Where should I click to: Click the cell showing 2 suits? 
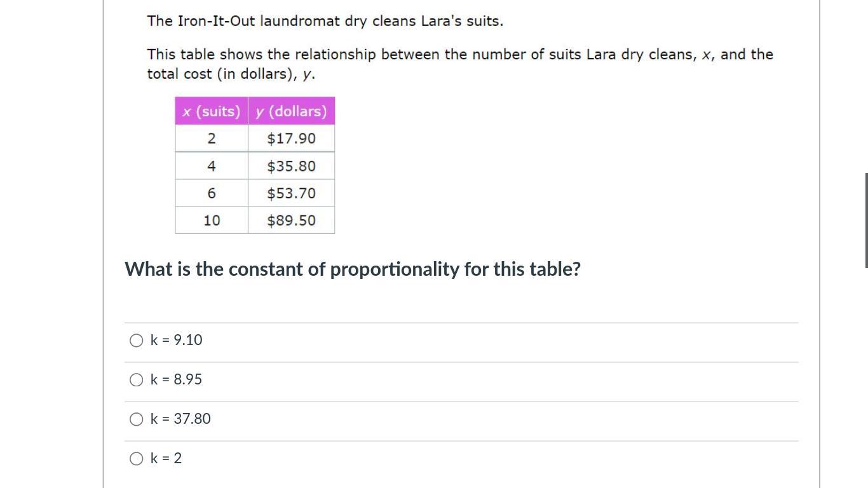point(212,139)
